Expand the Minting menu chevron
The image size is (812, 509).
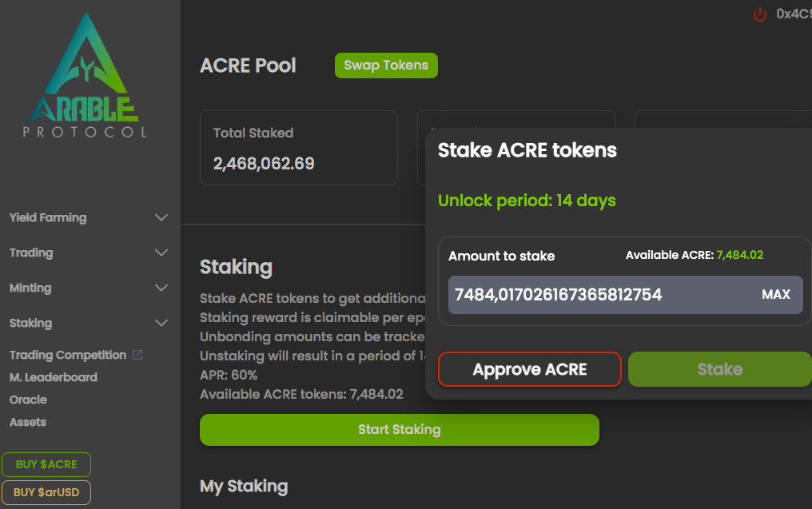(x=161, y=288)
